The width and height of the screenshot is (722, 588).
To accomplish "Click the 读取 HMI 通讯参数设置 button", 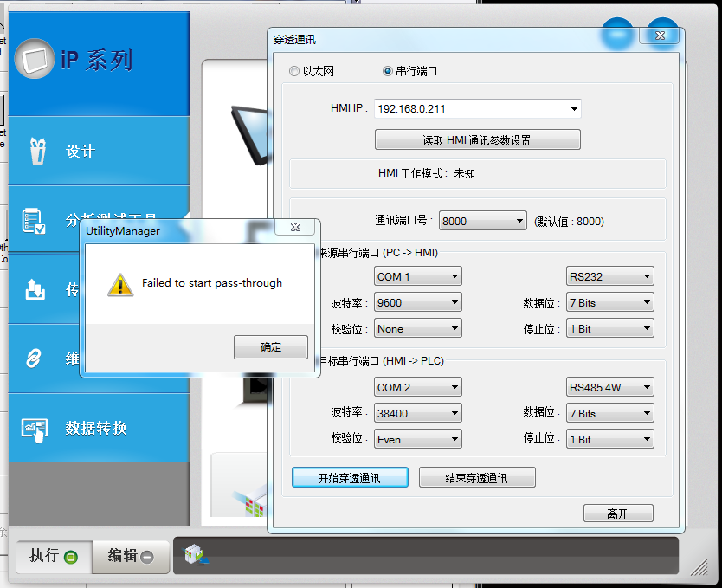I will tap(477, 139).
